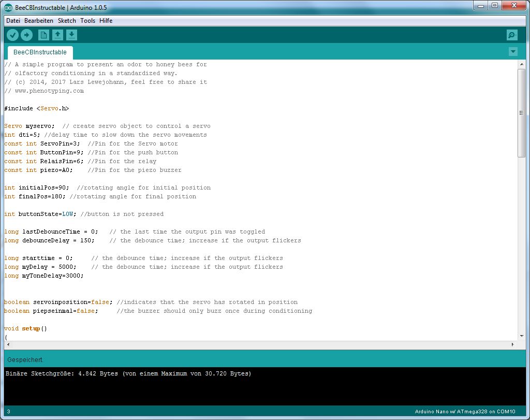Screen dimensions: 530x420
Task: Open the Bearbeiten menu
Action: pos(38,21)
